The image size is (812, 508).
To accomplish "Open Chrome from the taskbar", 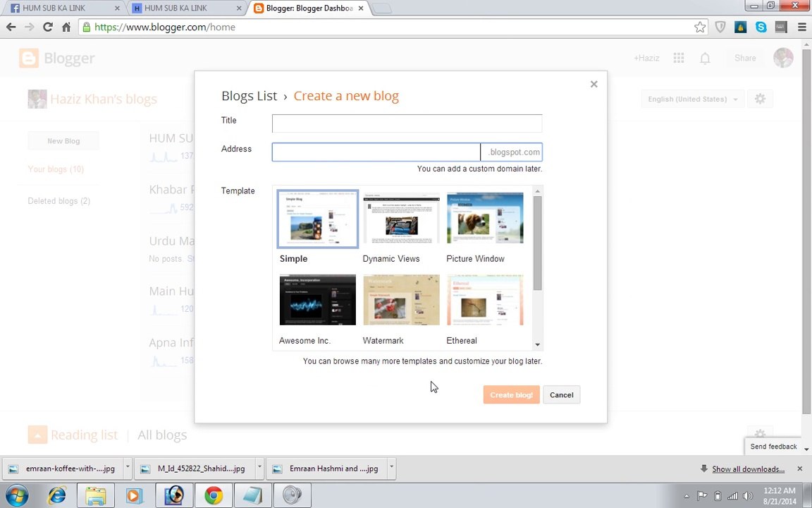I will pyautogui.click(x=214, y=495).
